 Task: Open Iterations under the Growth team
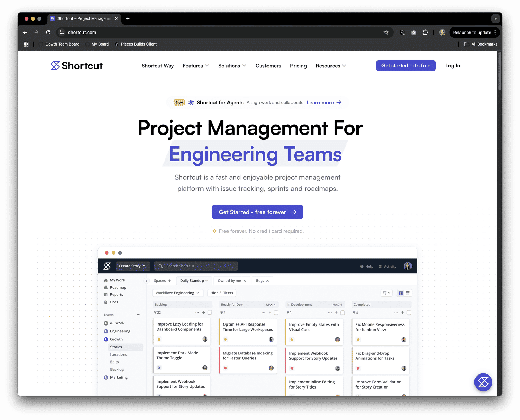pyautogui.click(x=118, y=355)
